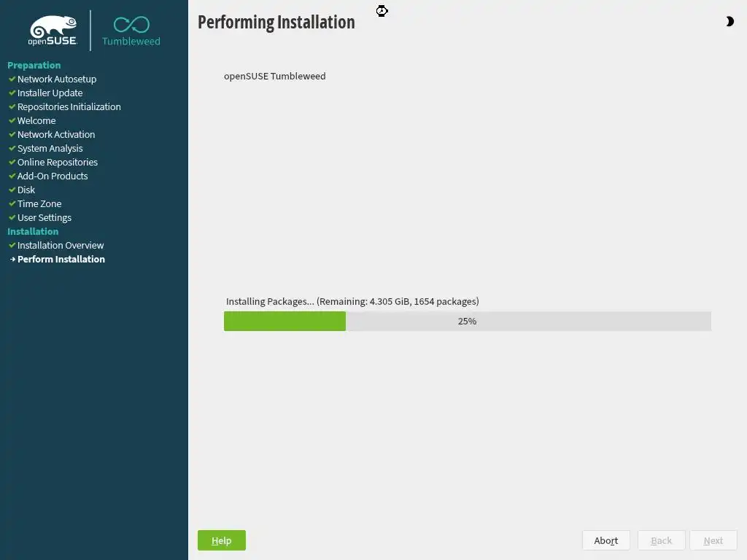Select the Time Zone step
The width and height of the screenshot is (747, 560).
pyautogui.click(x=39, y=203)
